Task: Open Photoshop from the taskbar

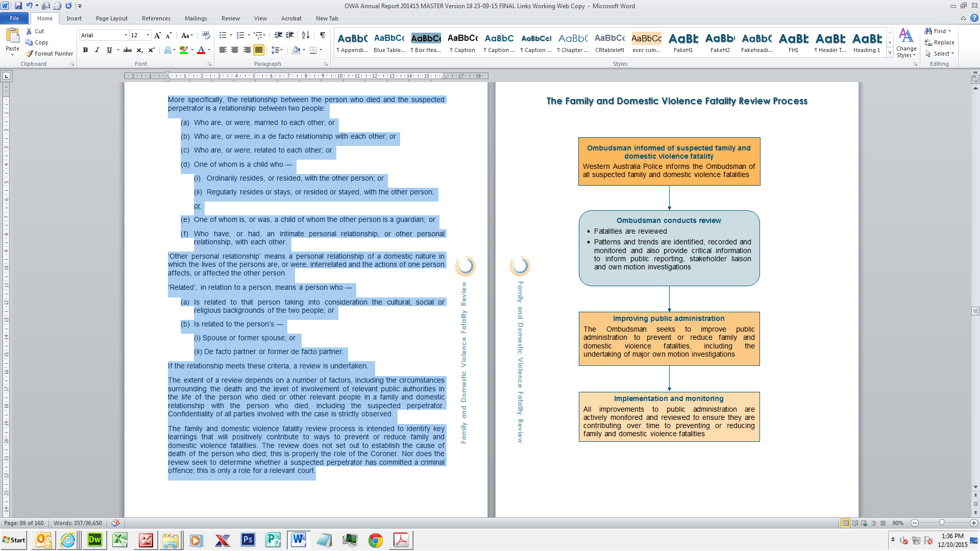Action: point(248,540)
